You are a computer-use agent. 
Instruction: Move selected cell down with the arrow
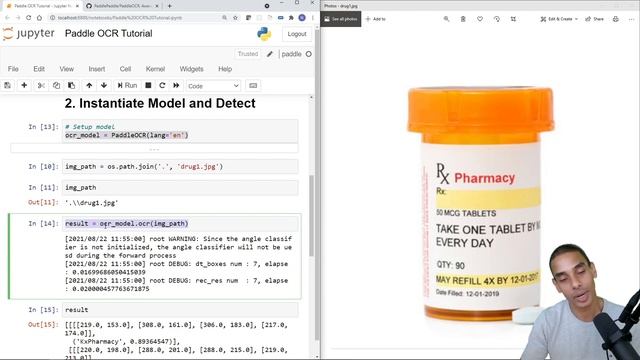tap(104, 85)
